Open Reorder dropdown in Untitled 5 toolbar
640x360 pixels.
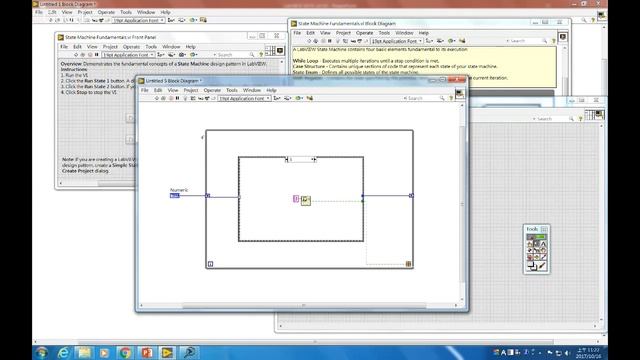[x=299, y=98]
